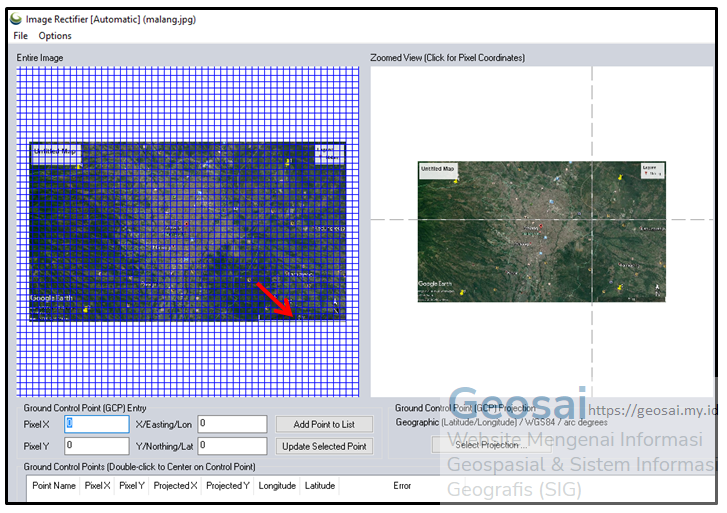Focus the X/Easting/Lon input field
The height and width of the screenshot is (513, 727).
click(232, 424)
